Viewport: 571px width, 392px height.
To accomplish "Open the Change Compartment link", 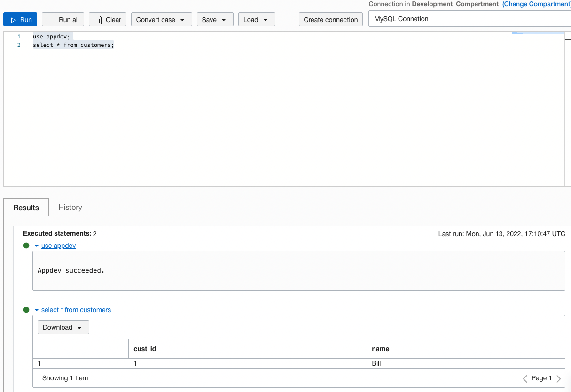I will 536,4.
